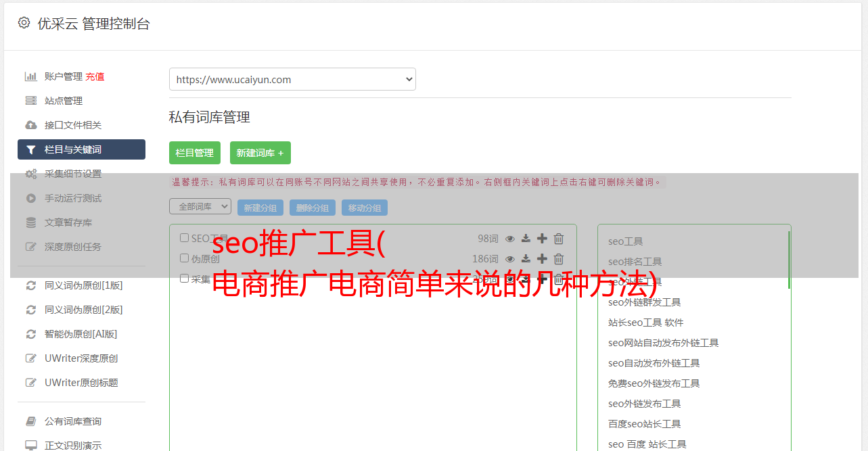Select keyword seo排名工具 in the right list
868x451 pixels.
[x=635, y=262]
